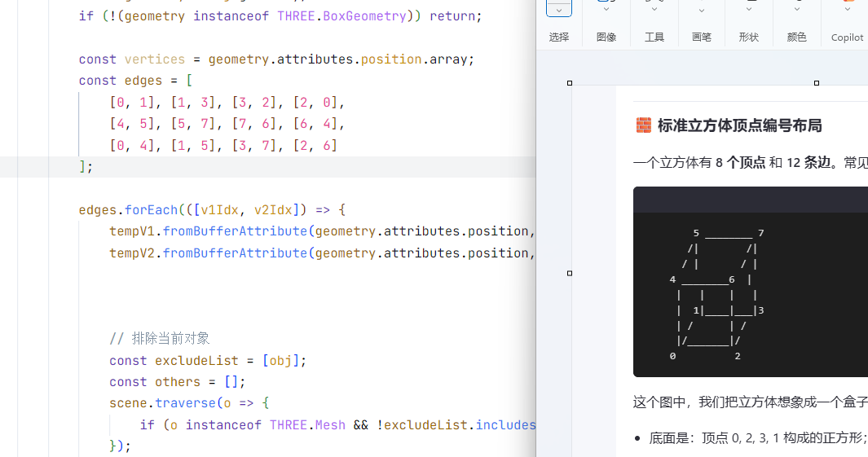
Task: Open the 形状 shapes dropdown chevron
Action: [749, 10]
